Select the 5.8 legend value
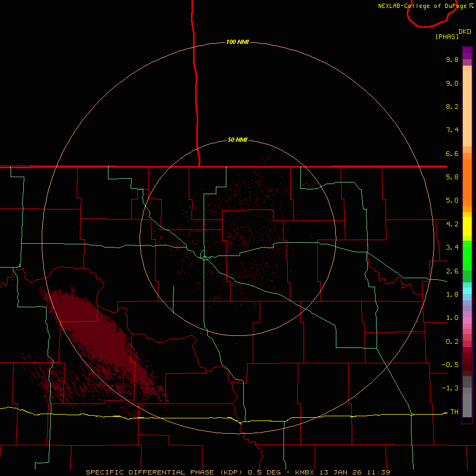476x476 pixels. (x=452, y=177)
